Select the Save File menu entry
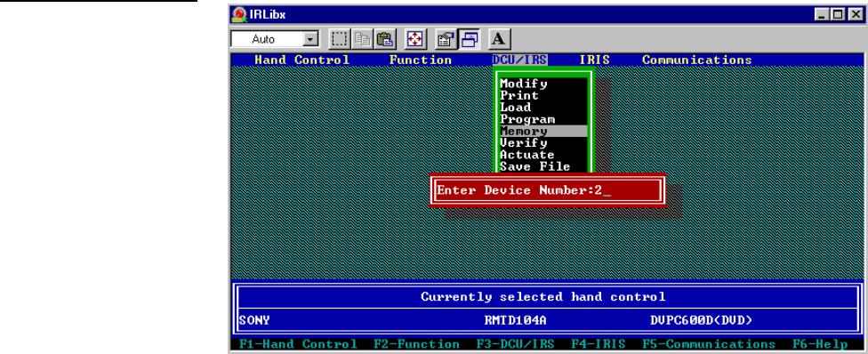The image size is (868, 354). pos(542,166)
